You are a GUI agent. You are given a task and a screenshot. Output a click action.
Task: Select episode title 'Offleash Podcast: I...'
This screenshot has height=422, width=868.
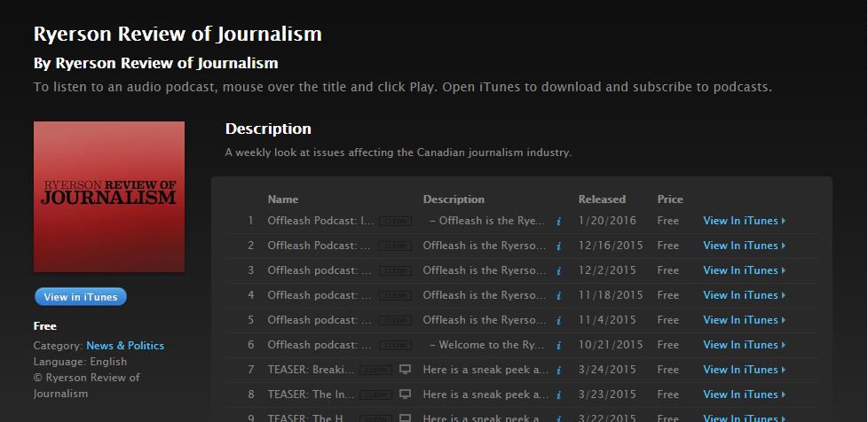coord(320,221)
